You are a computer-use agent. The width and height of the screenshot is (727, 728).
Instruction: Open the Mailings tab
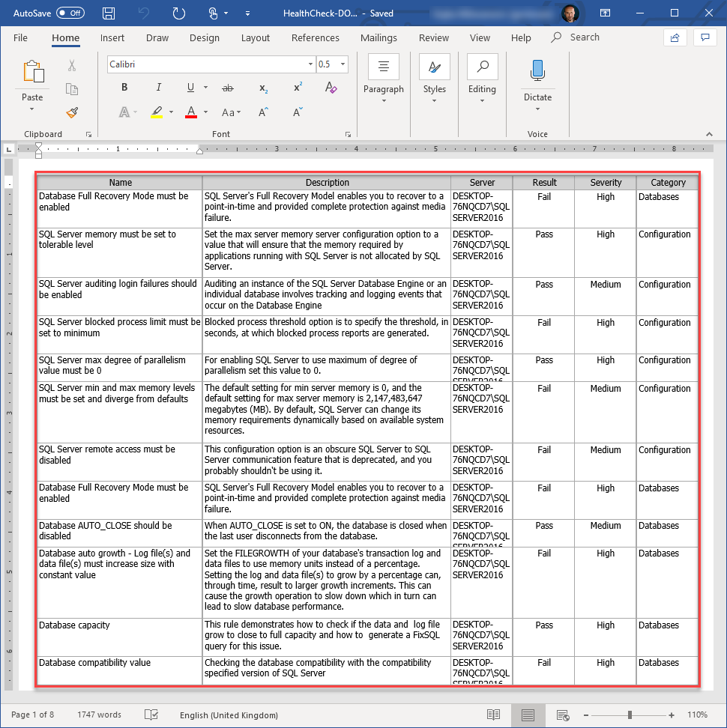(378, 37)
